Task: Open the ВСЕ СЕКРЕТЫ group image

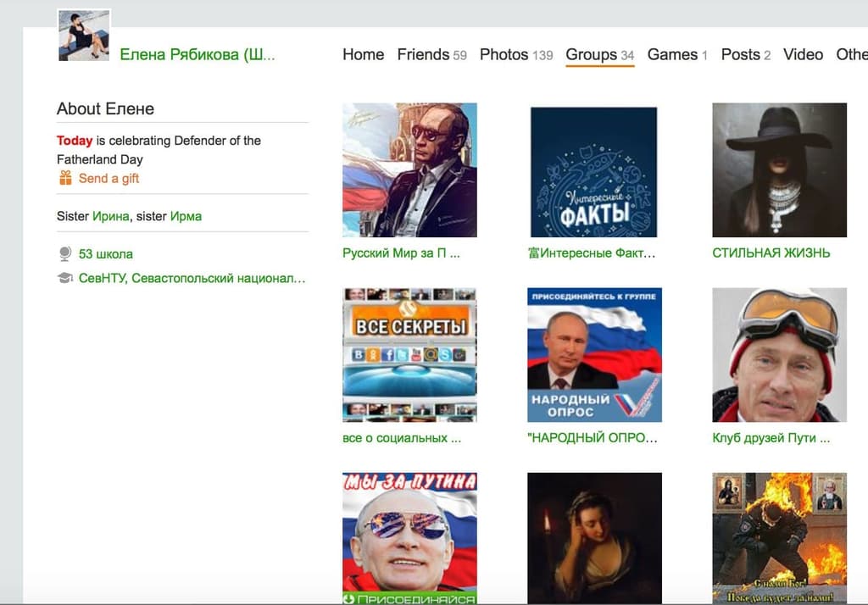Action: click(x=409, y=354)
